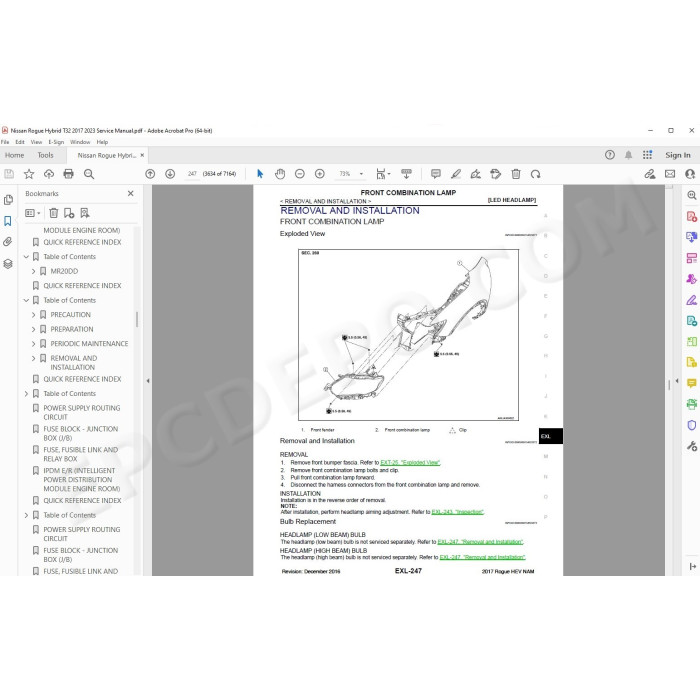Open the Protect shield tool icon
Screen dimensions: 700x700
pos(692,425)
